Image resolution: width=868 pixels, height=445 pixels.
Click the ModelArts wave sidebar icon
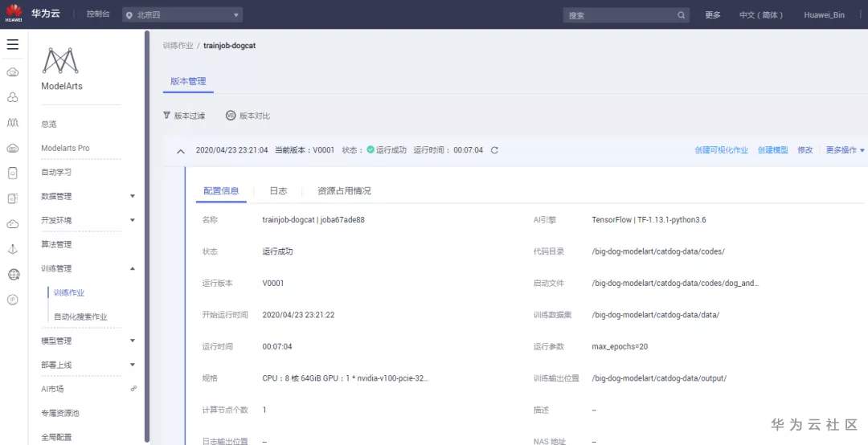click(x=13, y=122)
